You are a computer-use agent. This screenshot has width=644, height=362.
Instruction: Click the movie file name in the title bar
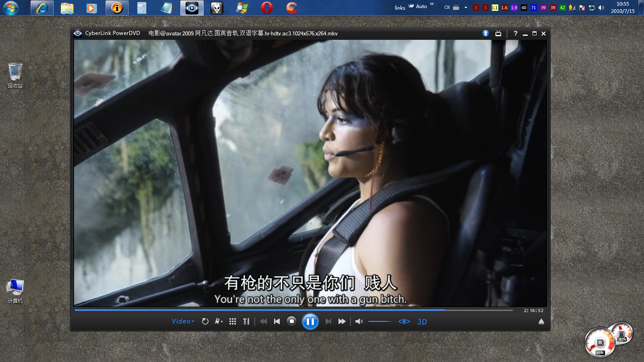243,33
